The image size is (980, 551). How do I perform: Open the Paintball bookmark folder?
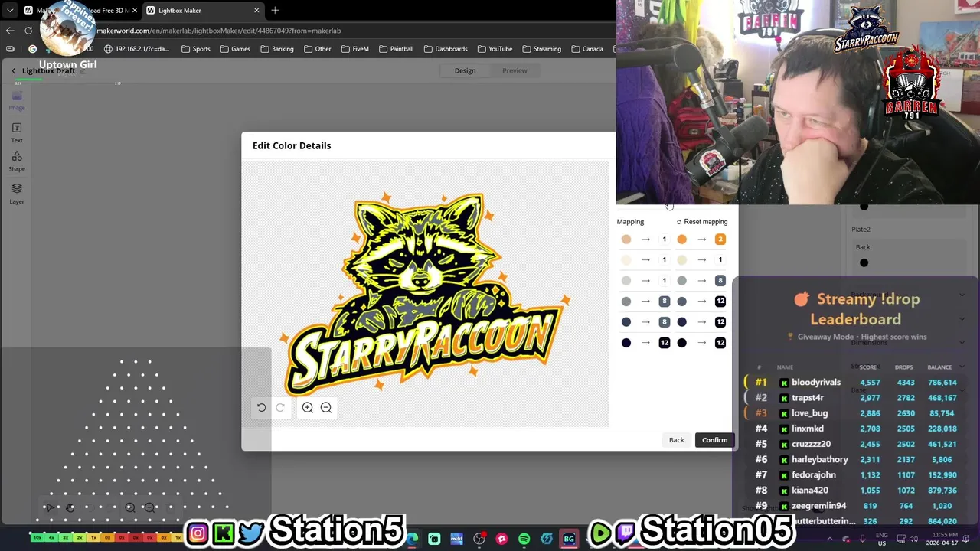pos(396,49)
